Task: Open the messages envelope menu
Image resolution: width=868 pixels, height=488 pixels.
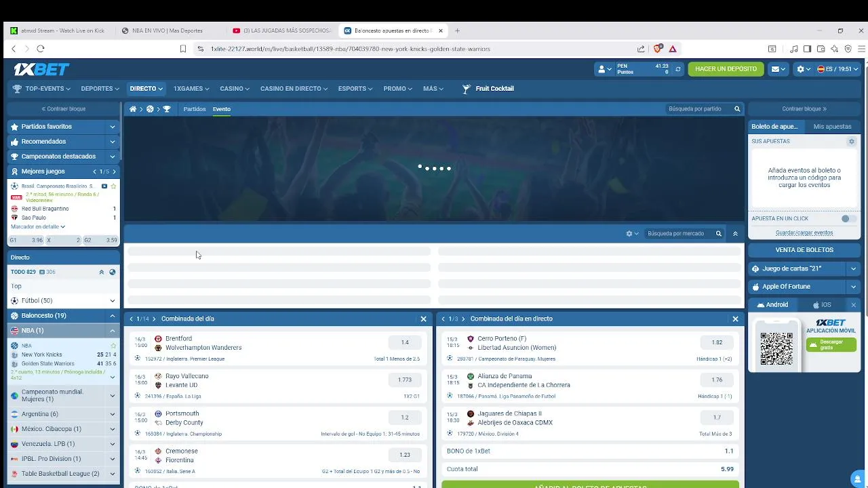Action: 778,69
